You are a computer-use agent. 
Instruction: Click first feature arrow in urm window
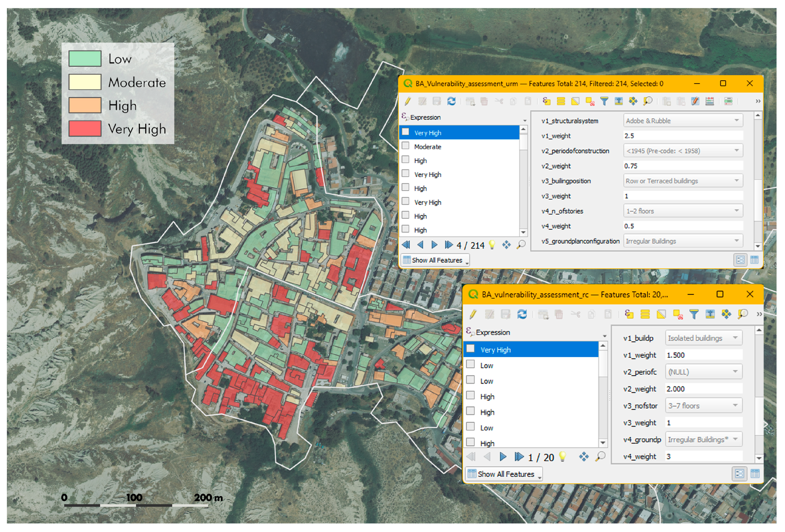(x=406, y=244)
